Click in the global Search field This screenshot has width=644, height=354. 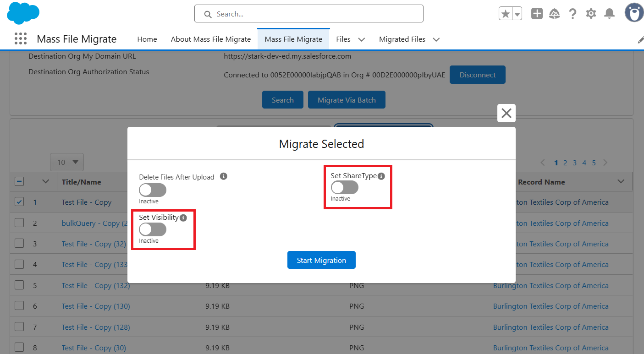(309, 14)
